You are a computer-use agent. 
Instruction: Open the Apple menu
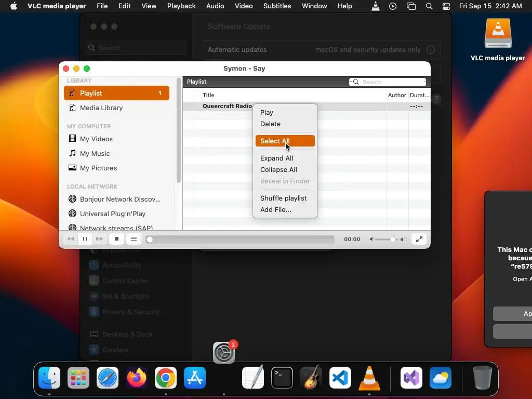[14, 6]
